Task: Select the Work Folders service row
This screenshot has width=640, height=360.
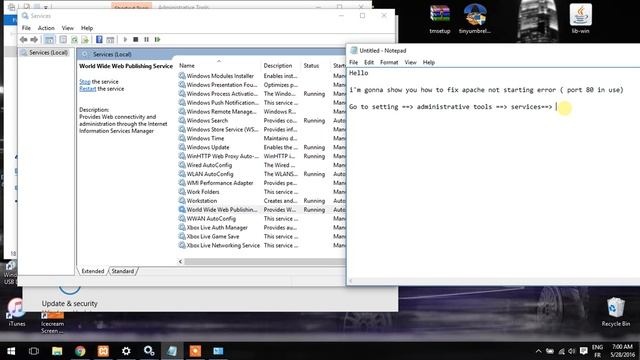Action: click(261, 192)
